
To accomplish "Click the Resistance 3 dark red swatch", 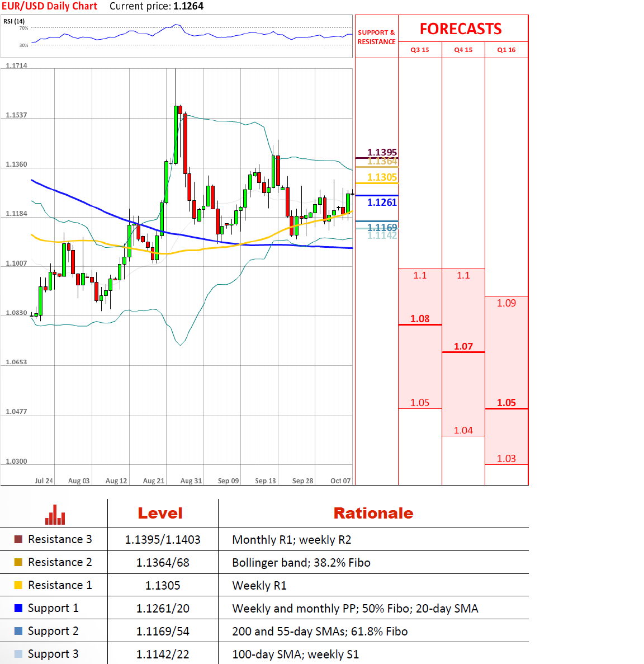I will click(x=18, y=539).
